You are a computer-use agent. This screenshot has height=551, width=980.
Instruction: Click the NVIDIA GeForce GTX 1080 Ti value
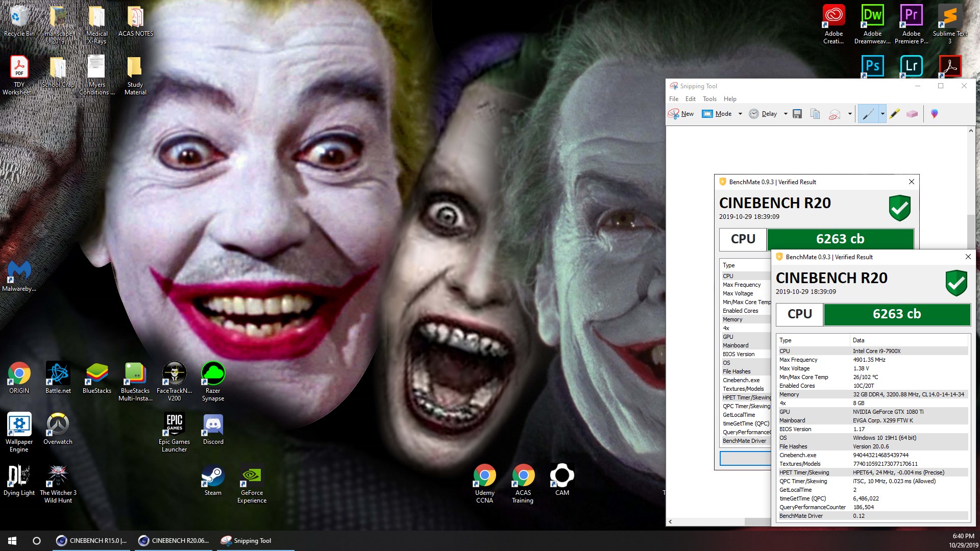click(x=888, y=412)
